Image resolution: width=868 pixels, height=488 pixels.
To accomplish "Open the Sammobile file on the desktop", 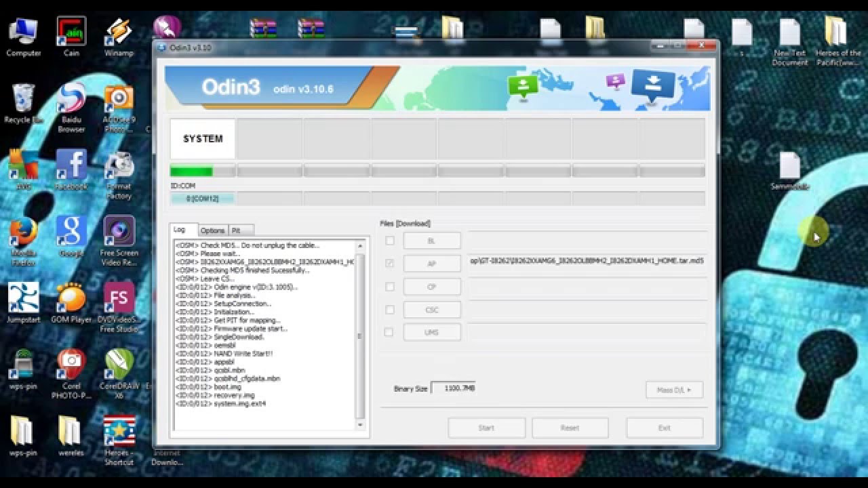I will tap(790, 171).
